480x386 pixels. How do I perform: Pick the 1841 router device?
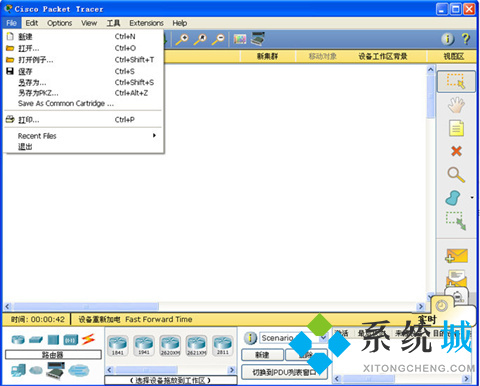tap(117, 346)
